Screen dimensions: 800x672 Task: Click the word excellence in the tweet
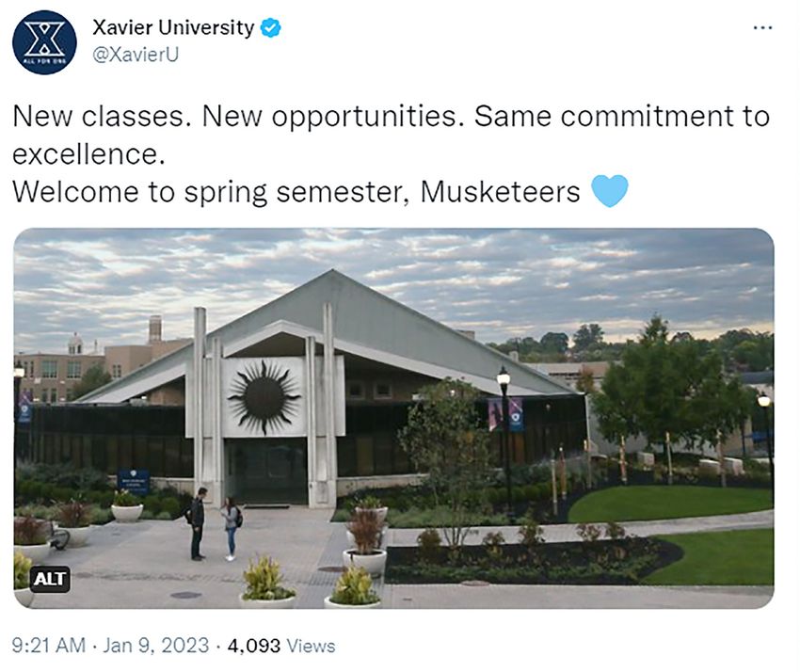[x=88, y=154]
